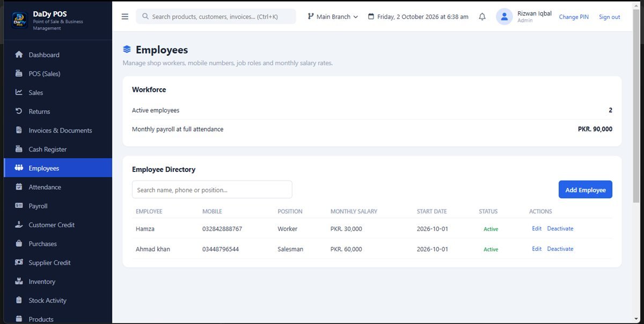
Task: Click the Start Date column header
Action: (431, 212)
